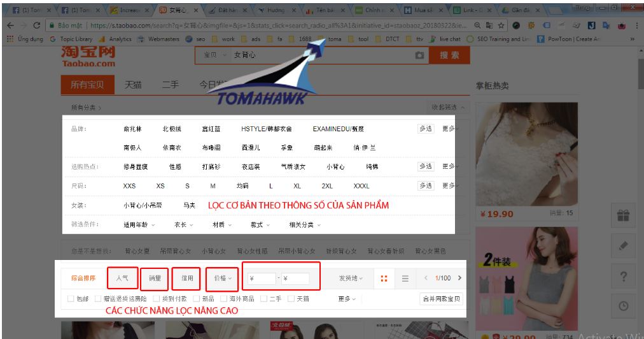Tick the 包邮 free shipping checkbox
Screen dimensions: 644x339
pyautogui.click(x=71, y=299)
